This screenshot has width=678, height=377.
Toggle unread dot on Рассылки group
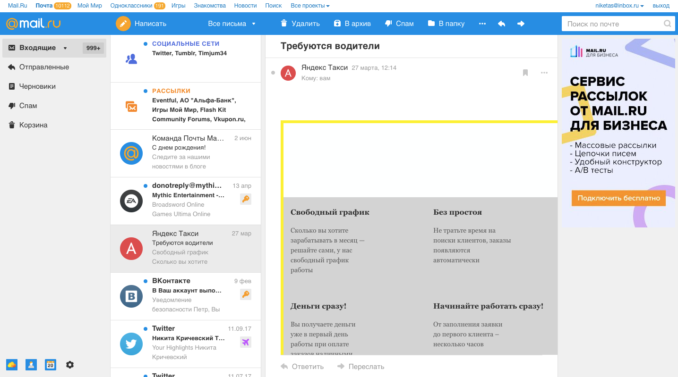pos(145,91)
